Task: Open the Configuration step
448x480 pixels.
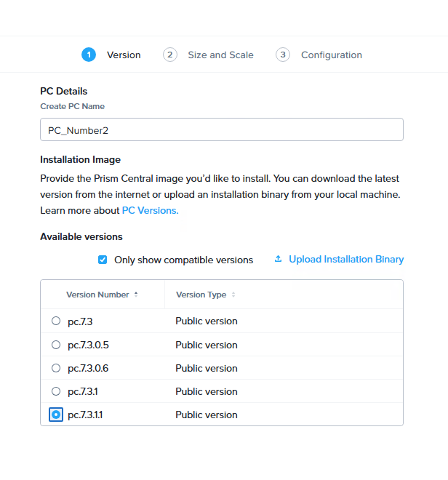Action: coord(331,55)
